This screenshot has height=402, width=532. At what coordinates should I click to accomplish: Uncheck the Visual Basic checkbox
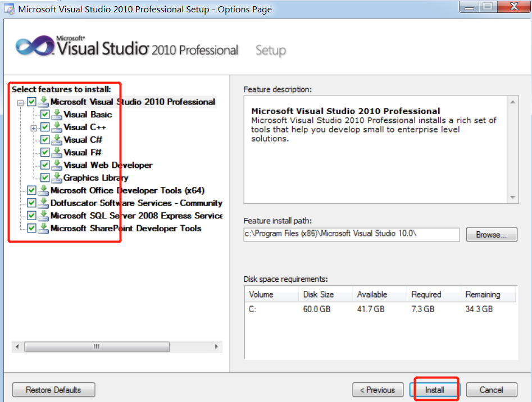point(45,115)
